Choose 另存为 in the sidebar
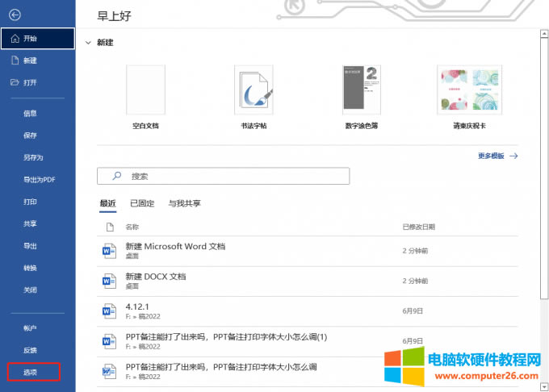549x392 pixels. point(33,157)
